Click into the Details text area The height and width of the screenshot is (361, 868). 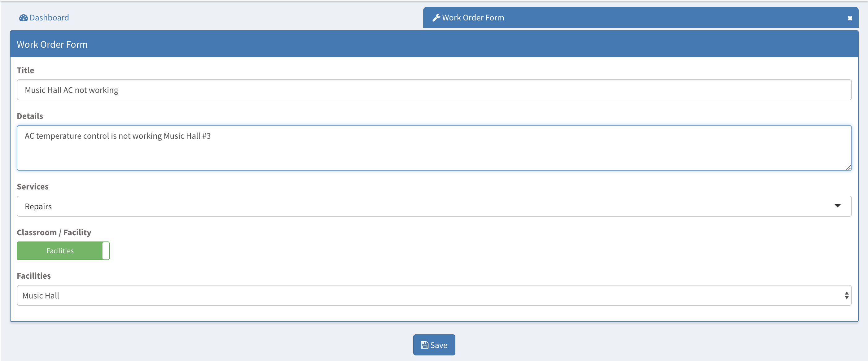coord(434,148)
